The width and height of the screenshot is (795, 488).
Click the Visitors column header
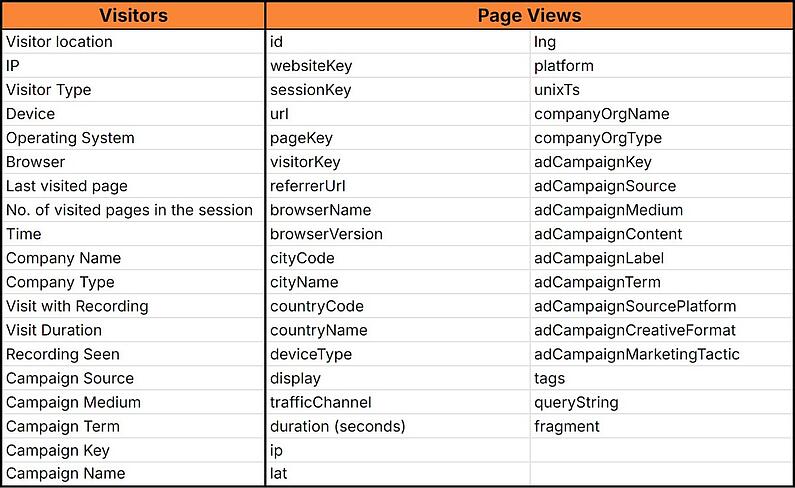[133, 15]
